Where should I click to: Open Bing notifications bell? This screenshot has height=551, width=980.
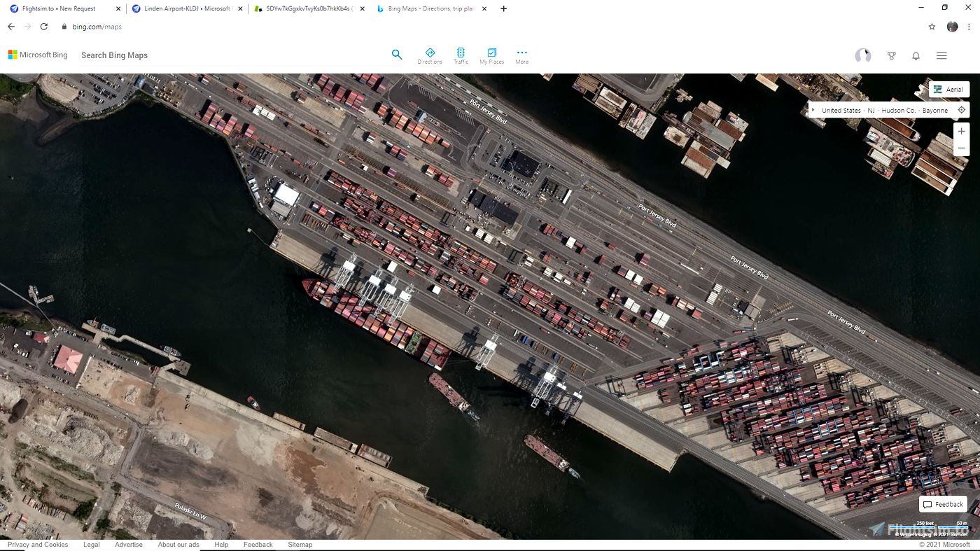[916, 55]
